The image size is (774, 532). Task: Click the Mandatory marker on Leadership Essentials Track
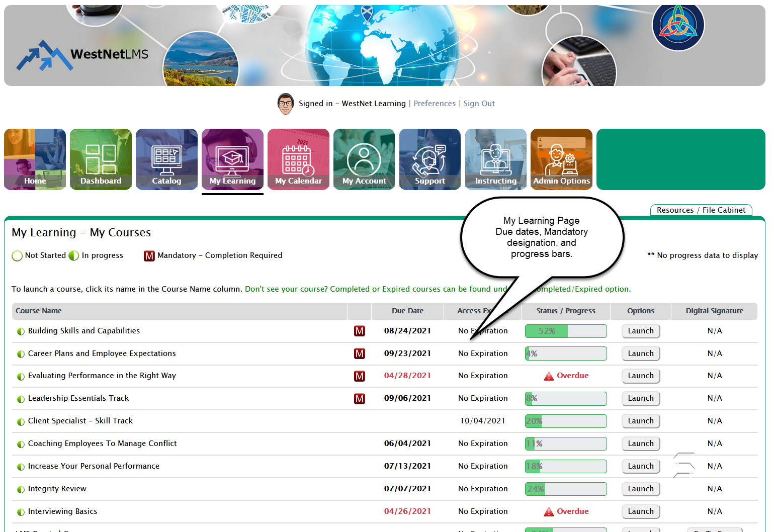click(360, 398)
